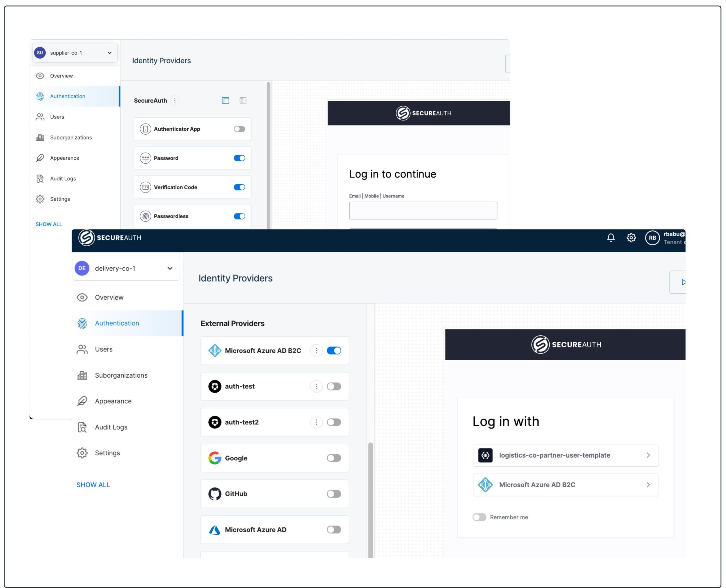
Task: Switch to split layout view in back window
Action: point(243,101)
